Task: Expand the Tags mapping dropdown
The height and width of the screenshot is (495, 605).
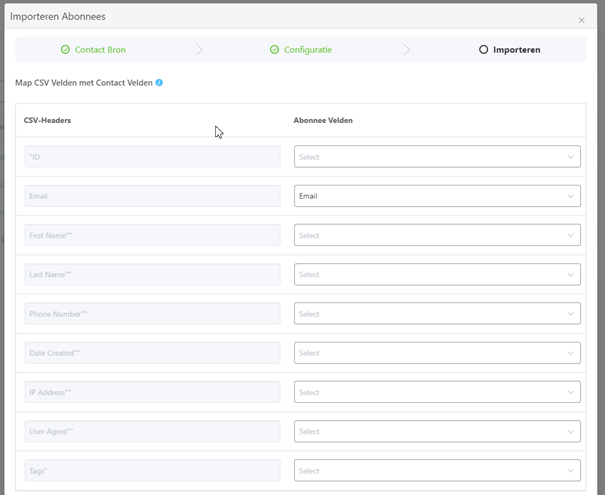Action: pos(437,471)
